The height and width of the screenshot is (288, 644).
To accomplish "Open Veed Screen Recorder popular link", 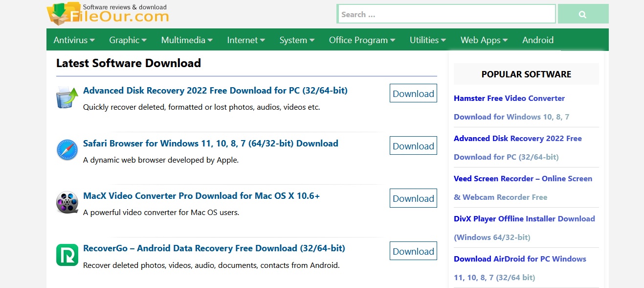I will pos(523,188).
